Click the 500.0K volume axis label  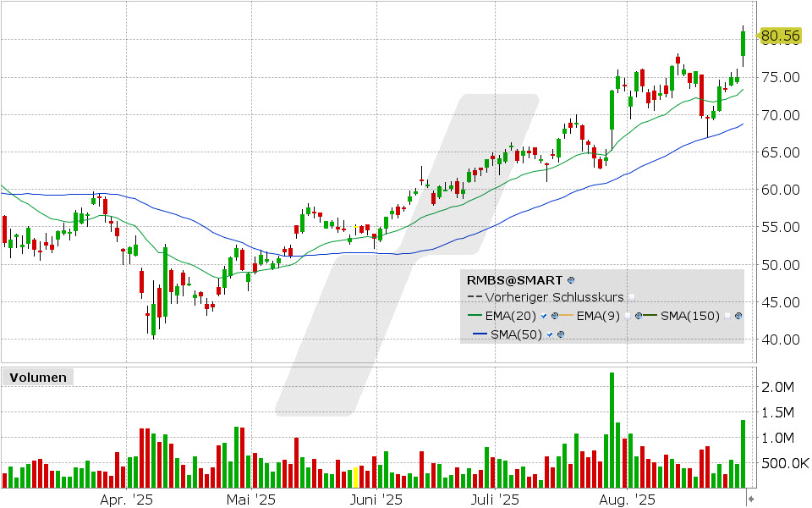click(785, 463)
